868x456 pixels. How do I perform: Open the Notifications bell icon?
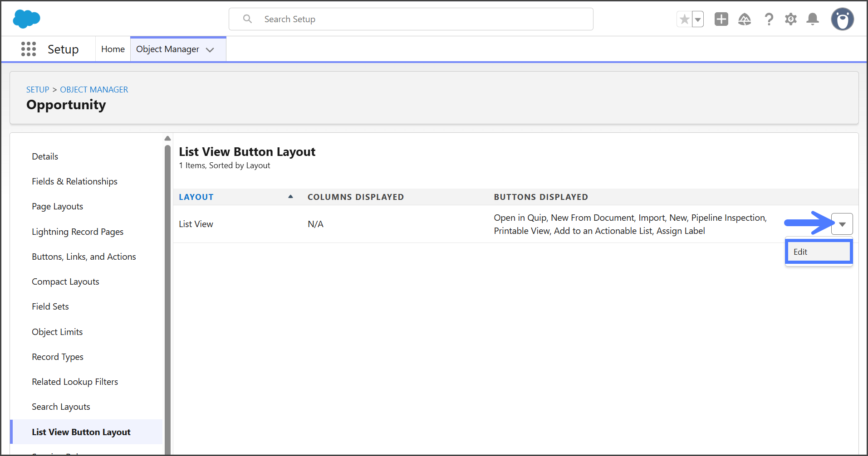tap(812, 19)
